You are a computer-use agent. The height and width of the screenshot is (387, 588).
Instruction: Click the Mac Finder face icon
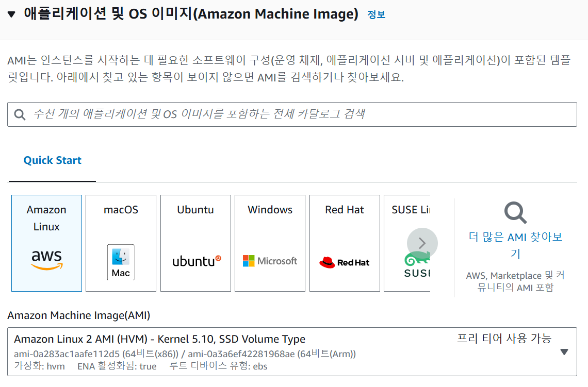pos(121,256)
